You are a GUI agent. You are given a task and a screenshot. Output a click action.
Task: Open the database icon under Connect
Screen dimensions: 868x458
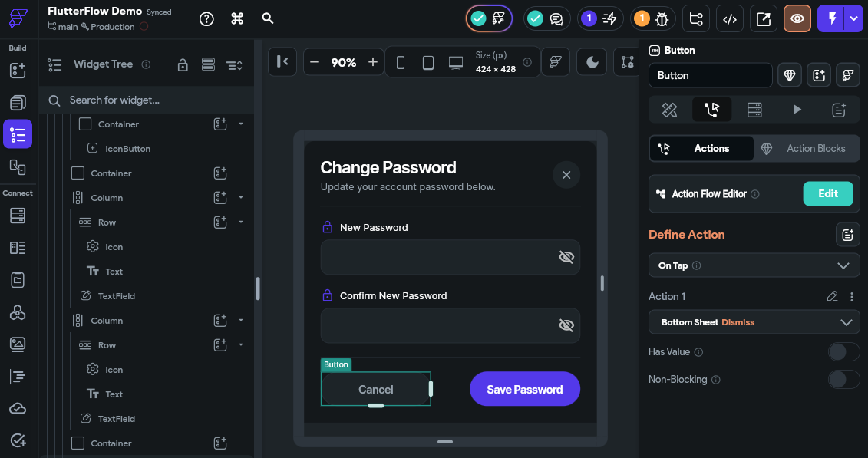[x=18, y=216]
